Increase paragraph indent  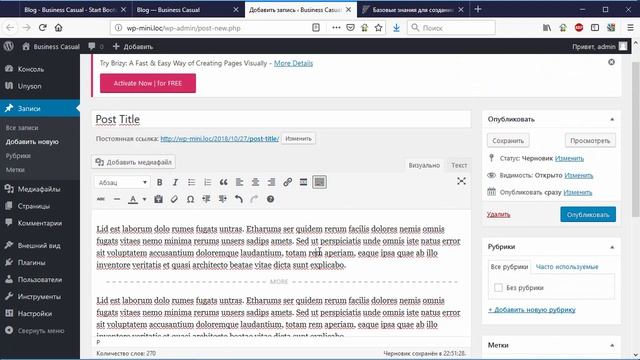point(222,199)
